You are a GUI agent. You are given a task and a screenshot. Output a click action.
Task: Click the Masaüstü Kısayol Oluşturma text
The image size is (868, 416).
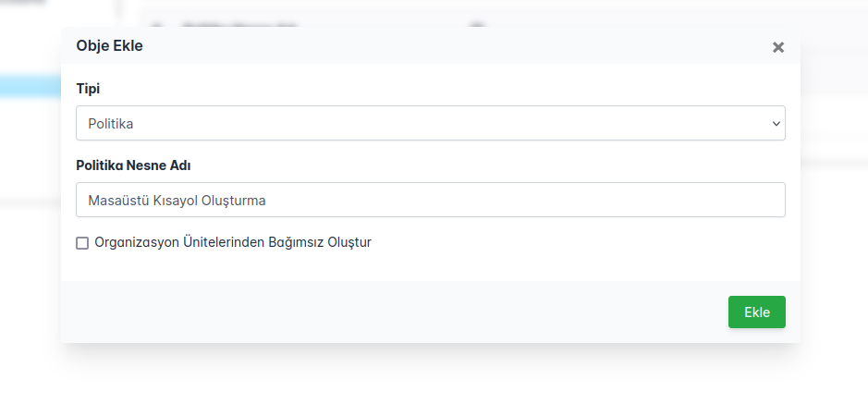pyautogui.click(x=177, y=200)
